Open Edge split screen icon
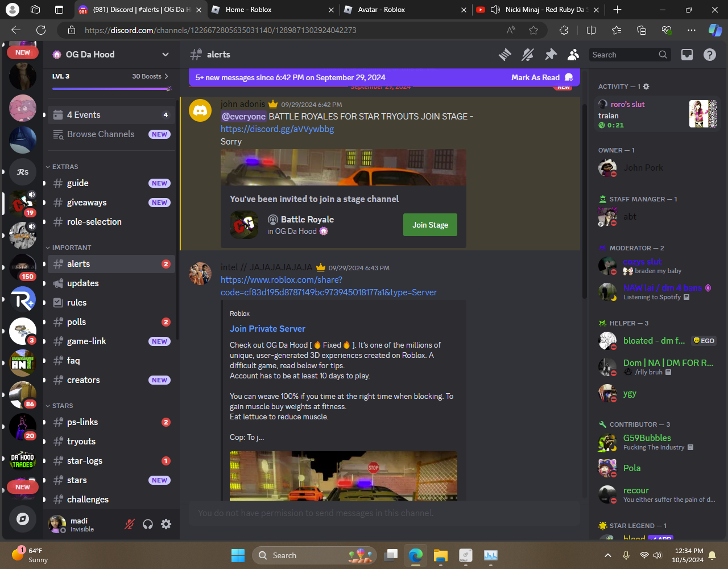Viewport: 728px width, 569px height. point(591,30)
